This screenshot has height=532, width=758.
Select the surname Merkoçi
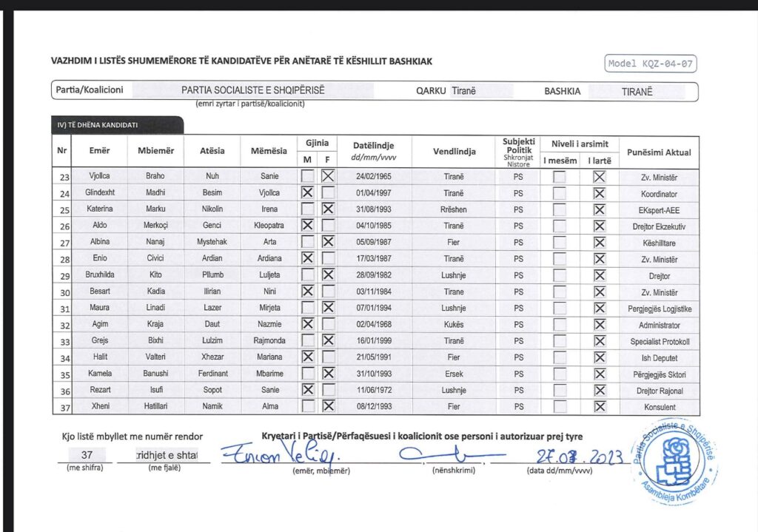tap(155, 225)
